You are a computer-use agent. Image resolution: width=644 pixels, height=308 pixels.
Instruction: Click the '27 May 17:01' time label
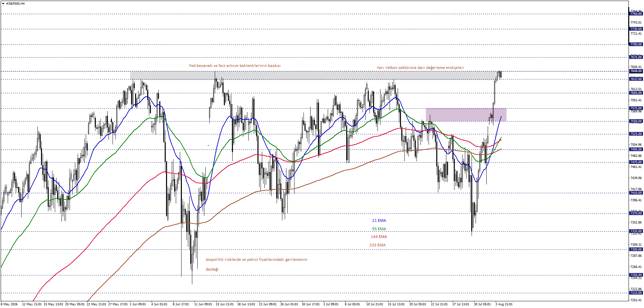coord(118,304)
